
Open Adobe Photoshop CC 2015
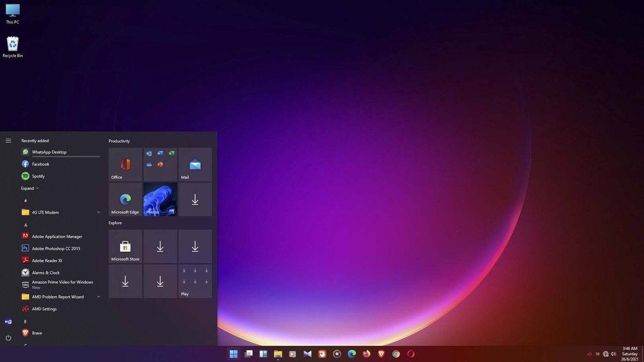tap(60, 248)
